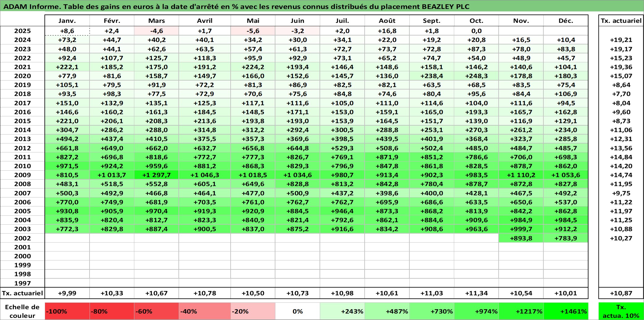Click cell with value +238,4
The height and width of the screenshot is (320, 644).
tap(432, 76)
